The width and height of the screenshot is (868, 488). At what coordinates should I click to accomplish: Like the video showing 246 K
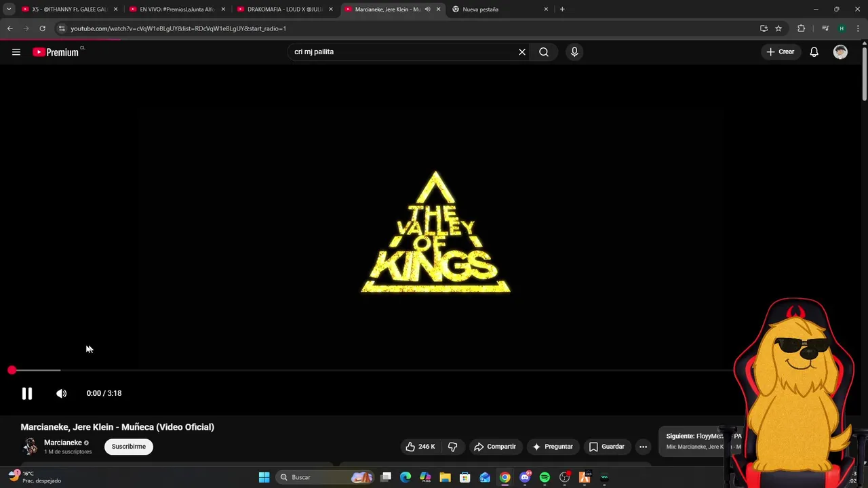(420, 447)
